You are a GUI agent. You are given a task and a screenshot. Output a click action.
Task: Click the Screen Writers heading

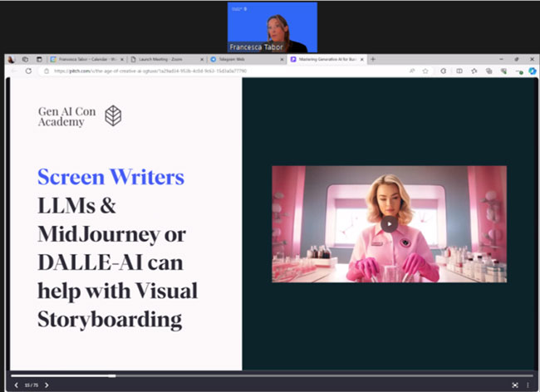click(110, 177)
